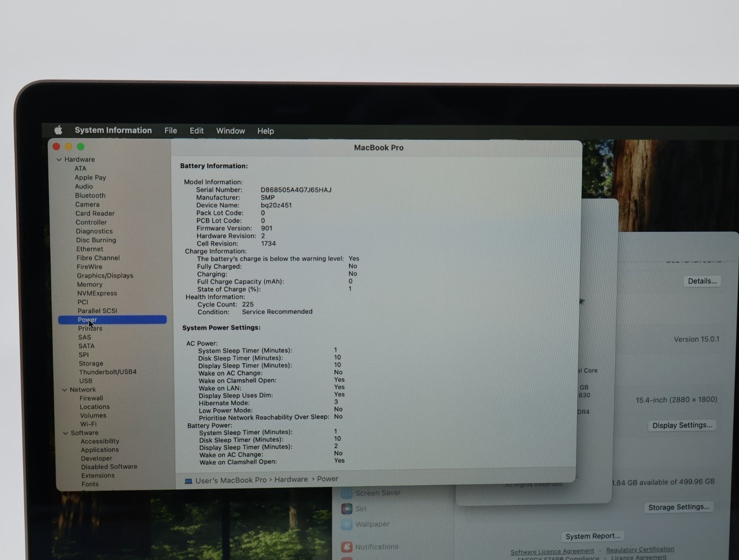Image resolution: width=739 pixels, height=560 pixels.
Task: Select Wi-Fi under Network
Action: [88, 424]
